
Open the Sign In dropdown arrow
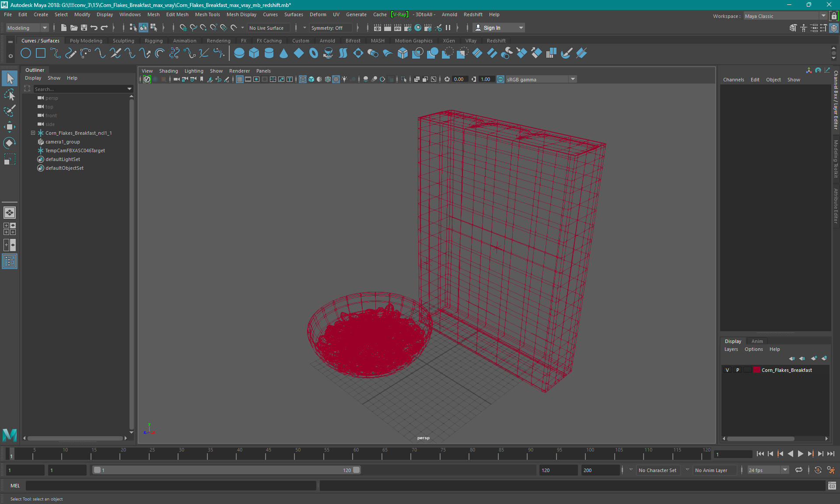click(521, 28)
